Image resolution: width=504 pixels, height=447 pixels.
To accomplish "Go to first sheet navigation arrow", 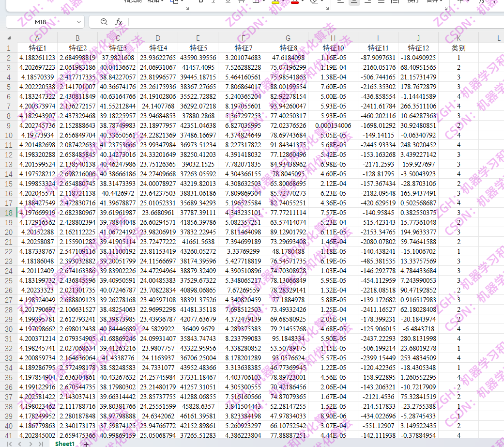I will [x=9, y=444].
